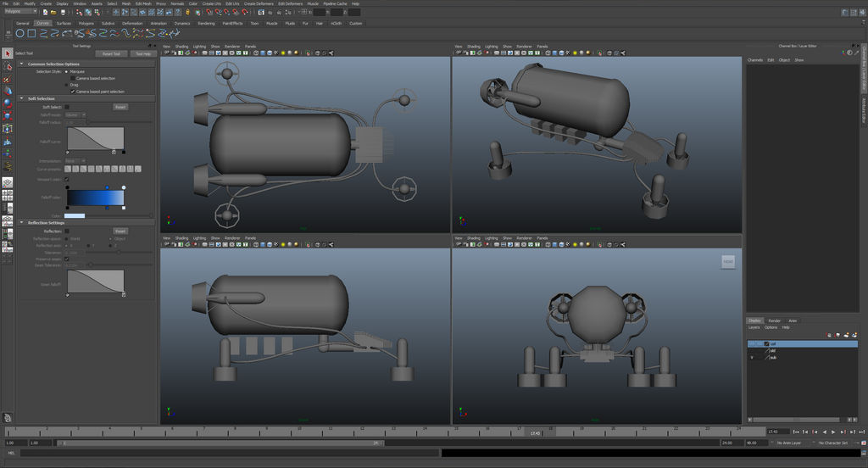Screen dimensions: 868x468
Task: Collapse the Reflection Settings section
Action: click(21, 223)
